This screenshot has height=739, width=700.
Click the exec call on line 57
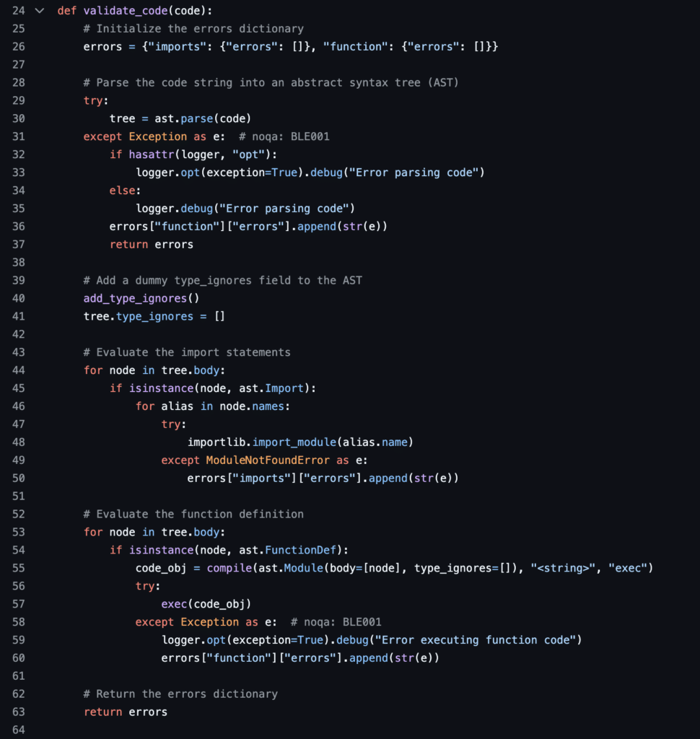pyautogui.click(x=174, y=604)
